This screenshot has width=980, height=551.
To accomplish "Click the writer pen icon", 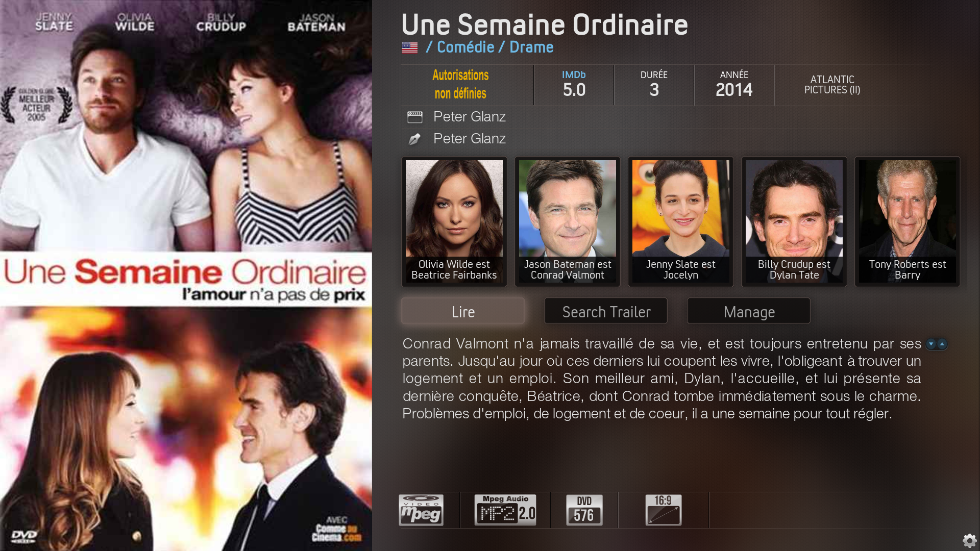I will coord(414,139).
